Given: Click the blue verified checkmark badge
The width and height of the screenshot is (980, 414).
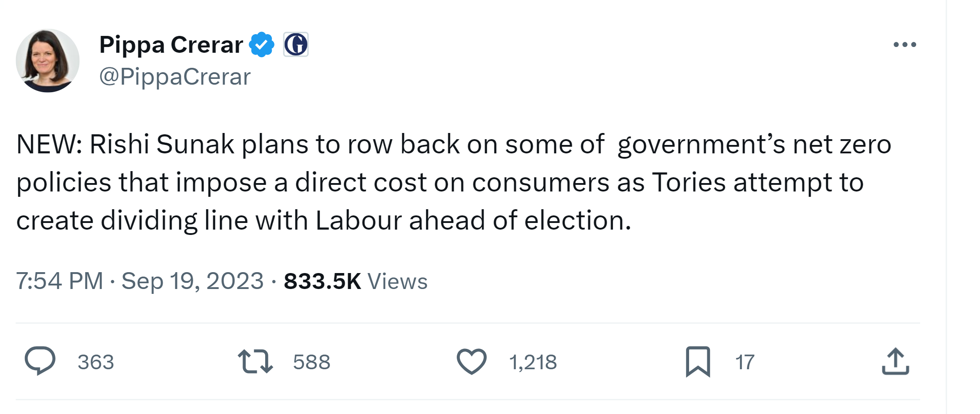Looking at the screenshot, I should (262, 44).
